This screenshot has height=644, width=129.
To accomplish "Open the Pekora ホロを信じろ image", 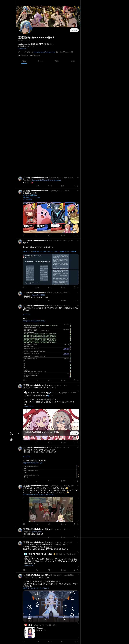I will tap(51, 606).
